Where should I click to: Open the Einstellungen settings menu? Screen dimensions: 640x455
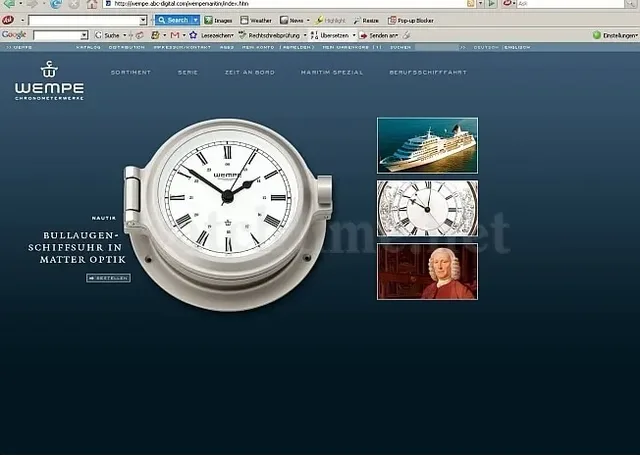pos(615,36)
